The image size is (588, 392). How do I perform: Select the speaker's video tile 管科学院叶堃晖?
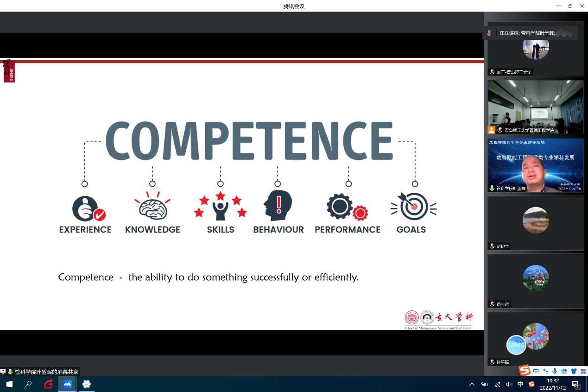coord(535,165)
